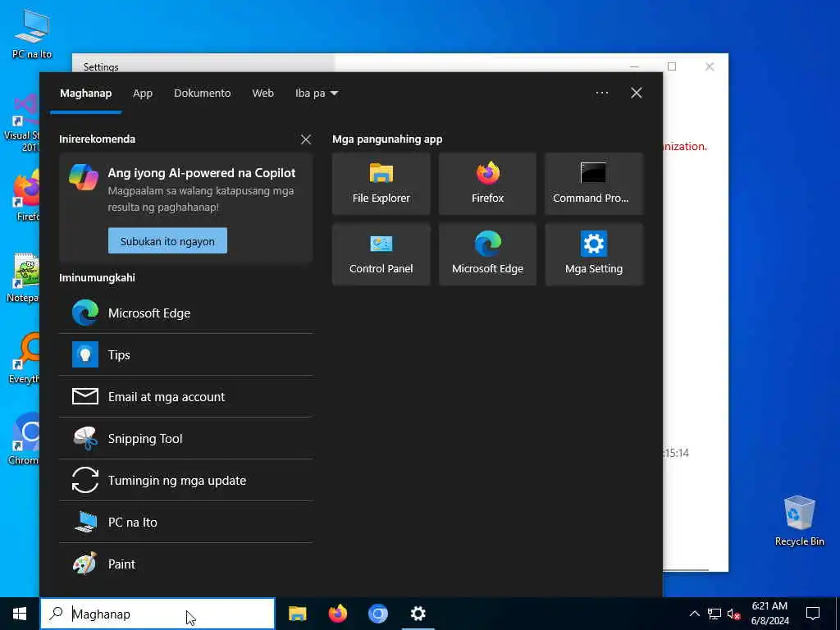This screenshot has width=840, height=630.
Task: Open Microsoft Edge tile in top apps
Action: click(487, 254)
